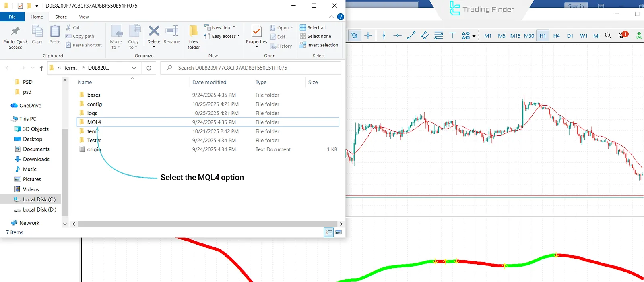Click the Select all button
644x282 pixels.
click(x=313, y=27)
